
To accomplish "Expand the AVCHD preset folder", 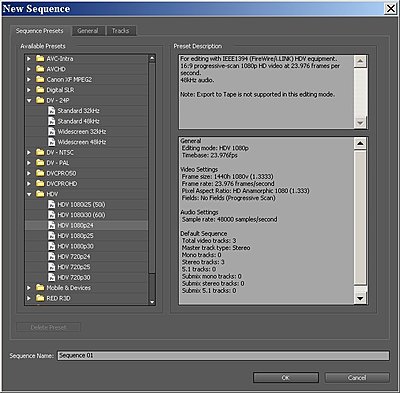I will pyautogui.click(x=29, y=69).
